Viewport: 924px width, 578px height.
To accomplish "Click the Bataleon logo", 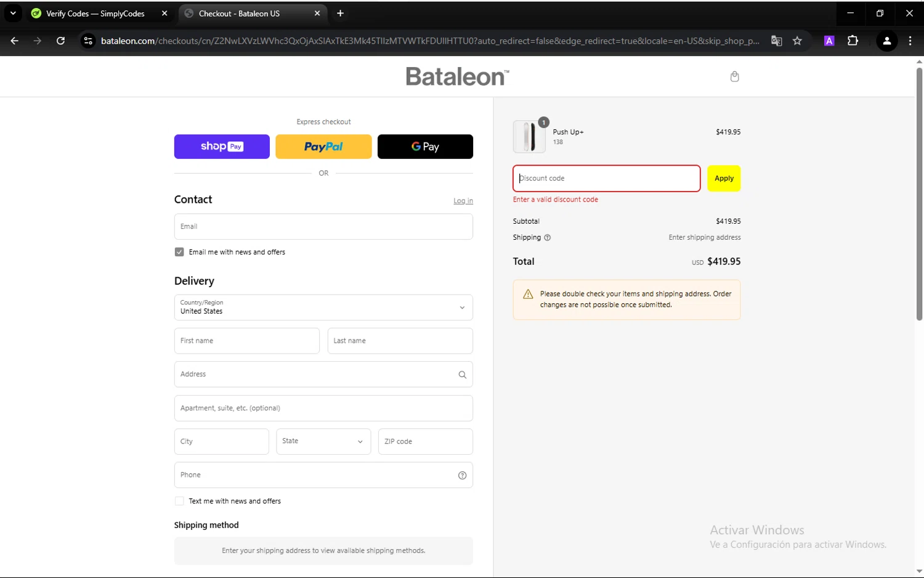I will click(458, 76).
